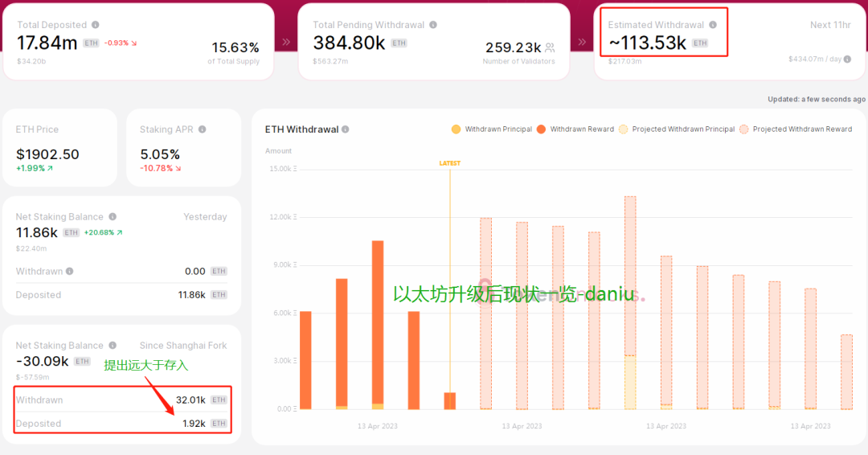The width and height of the screenshot is (868, 455).
Task: Click the 384.80k pending withdrawal value
Action: pos(349,43)
